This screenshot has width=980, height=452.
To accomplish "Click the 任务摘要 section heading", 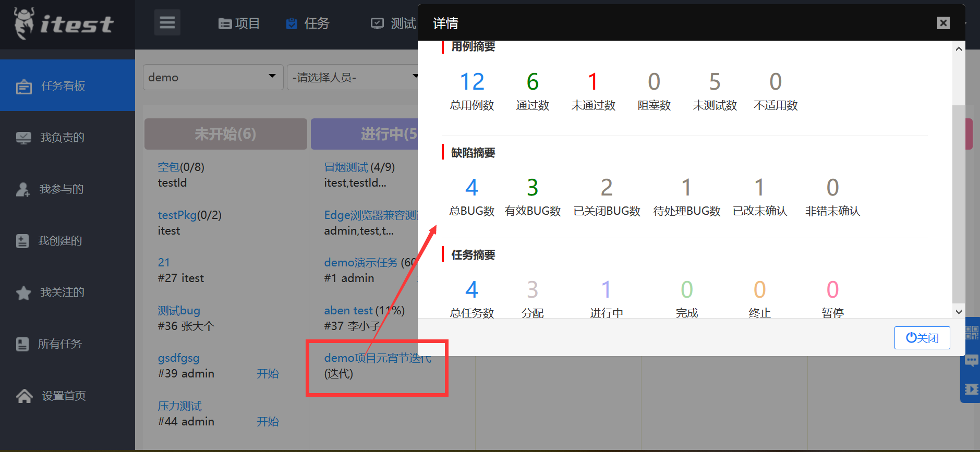I will point(473,255).
